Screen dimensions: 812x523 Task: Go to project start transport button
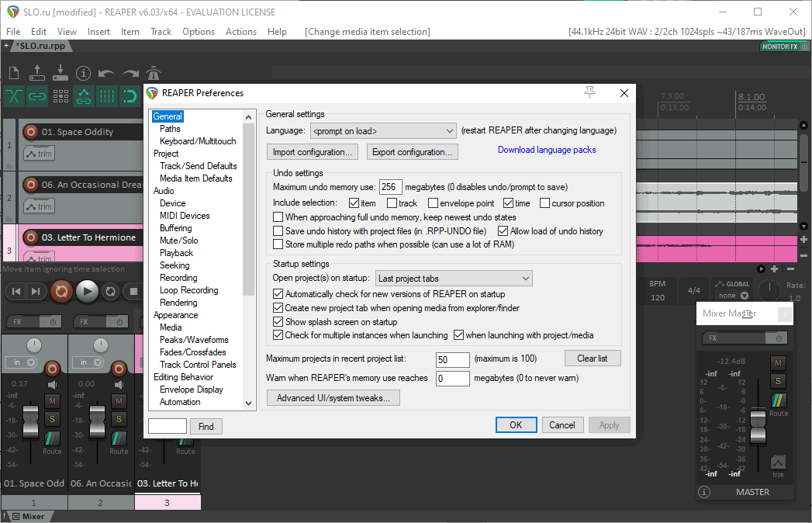tap(16, 291)
